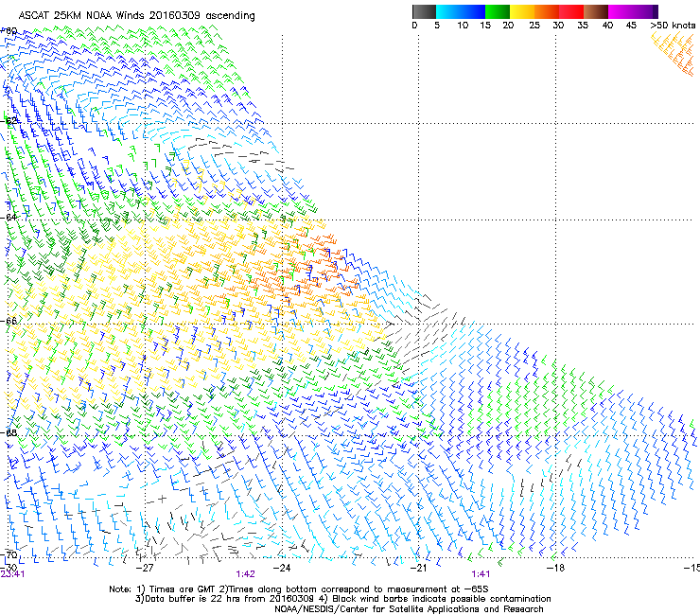Click the purple '23:41' swath time label
The image size is (700, 615).
pos(12,574)
